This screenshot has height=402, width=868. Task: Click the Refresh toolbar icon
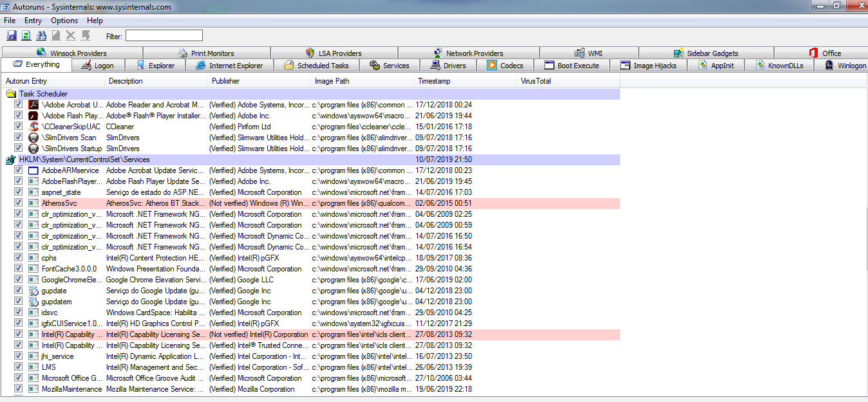(x=26, y=35)
